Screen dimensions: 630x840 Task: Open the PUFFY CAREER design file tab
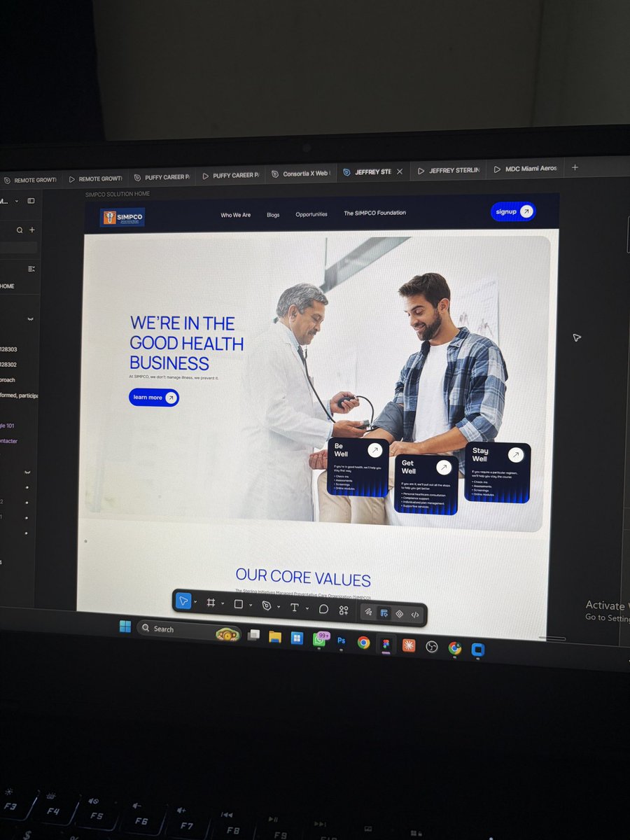click(162, 177)
